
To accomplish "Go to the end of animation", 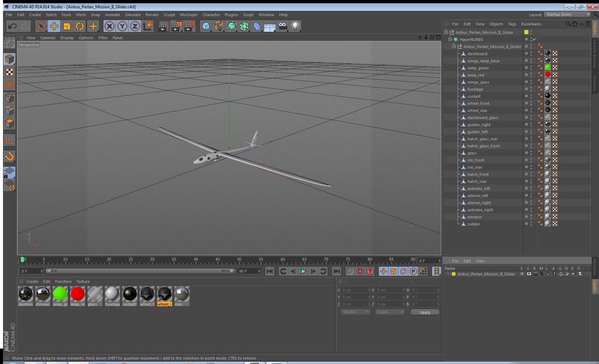I will tap(336, 271).
